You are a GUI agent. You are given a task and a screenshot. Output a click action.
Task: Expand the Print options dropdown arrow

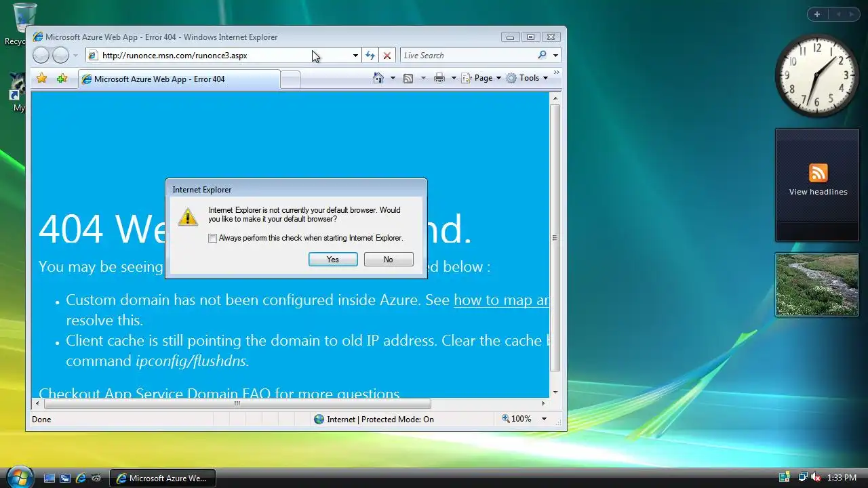tap(454, 78)
